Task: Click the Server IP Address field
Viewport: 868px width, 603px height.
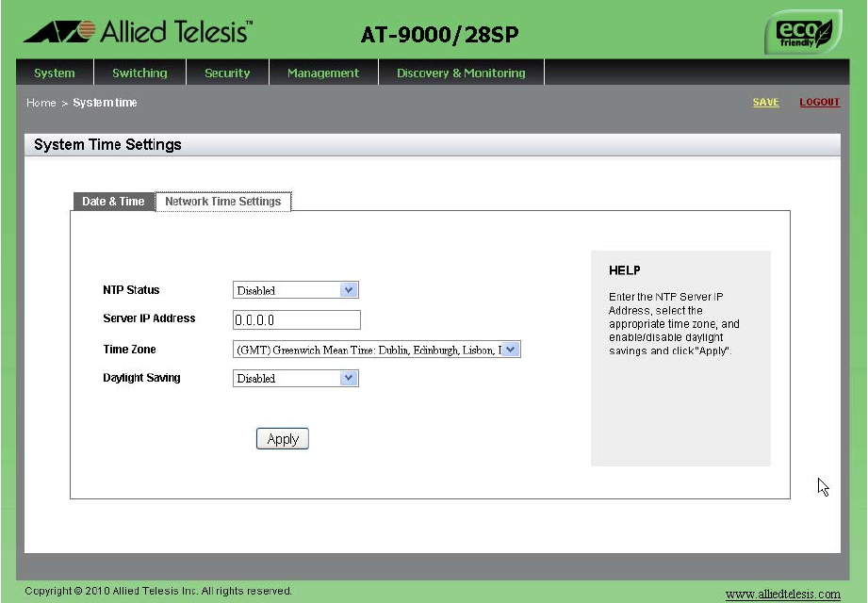Action: [x=297, y=319]
